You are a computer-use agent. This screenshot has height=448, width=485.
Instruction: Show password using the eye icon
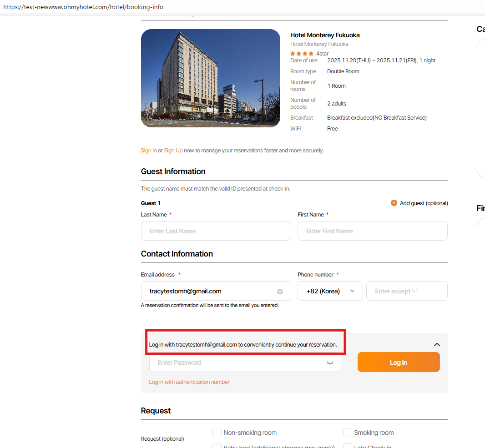(330, 363)
